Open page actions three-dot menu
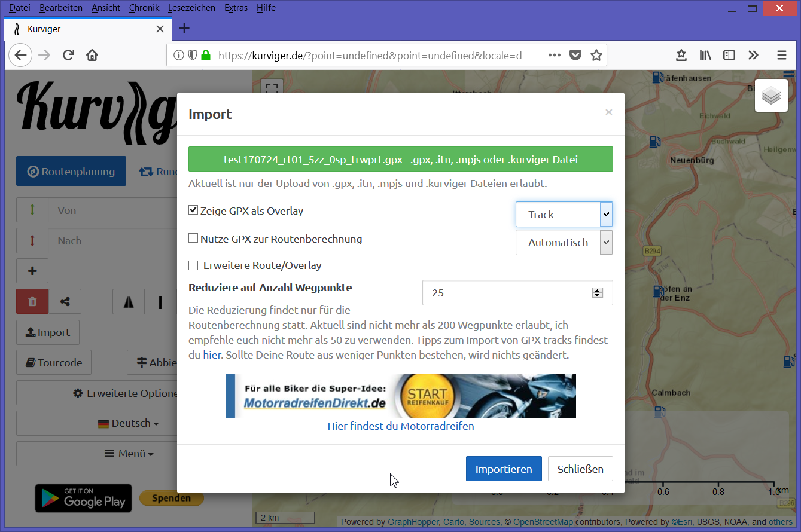 pos(554,55)
